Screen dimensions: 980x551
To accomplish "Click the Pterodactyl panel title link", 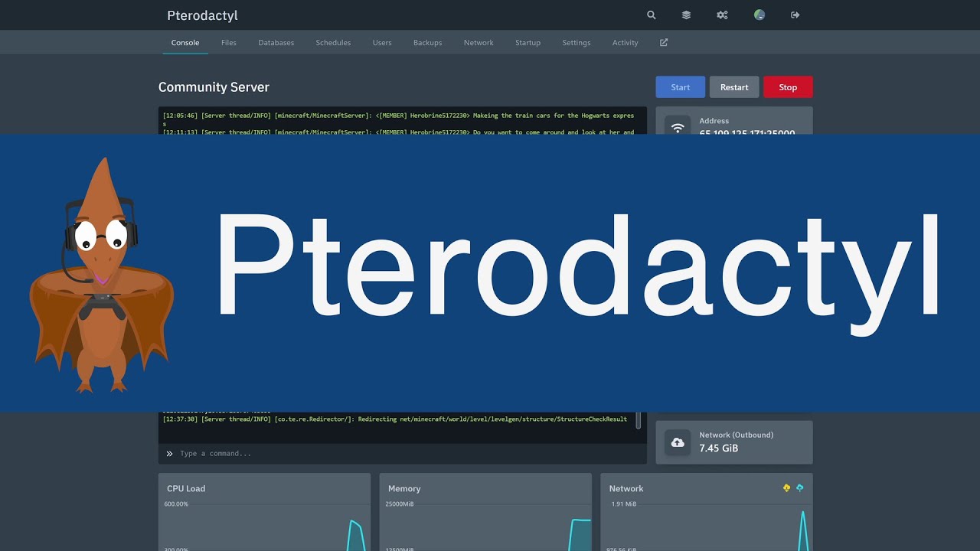I will 202,15.
